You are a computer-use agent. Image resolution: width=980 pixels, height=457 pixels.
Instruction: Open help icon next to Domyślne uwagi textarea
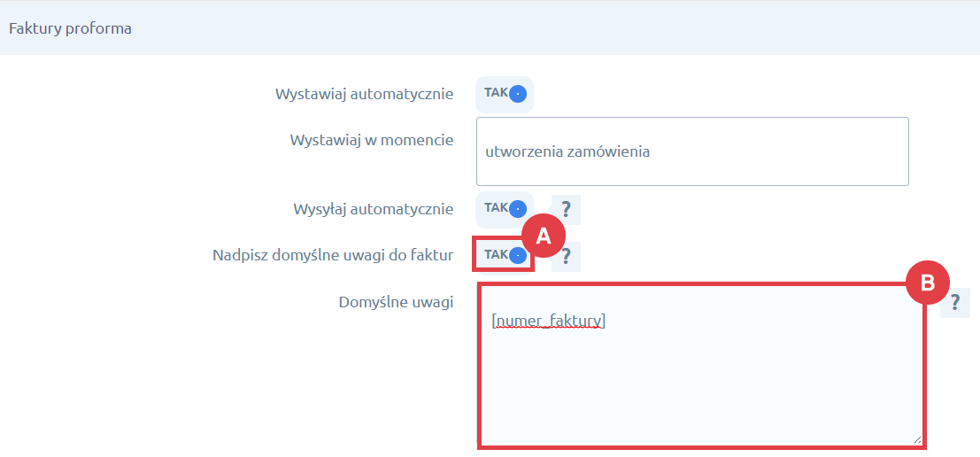coord(955,303)
